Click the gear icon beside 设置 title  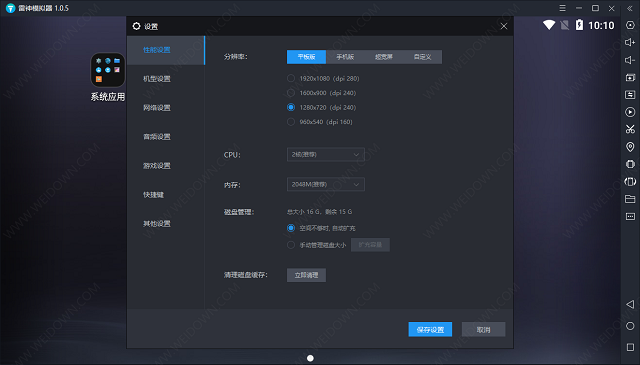coord(136,26)
